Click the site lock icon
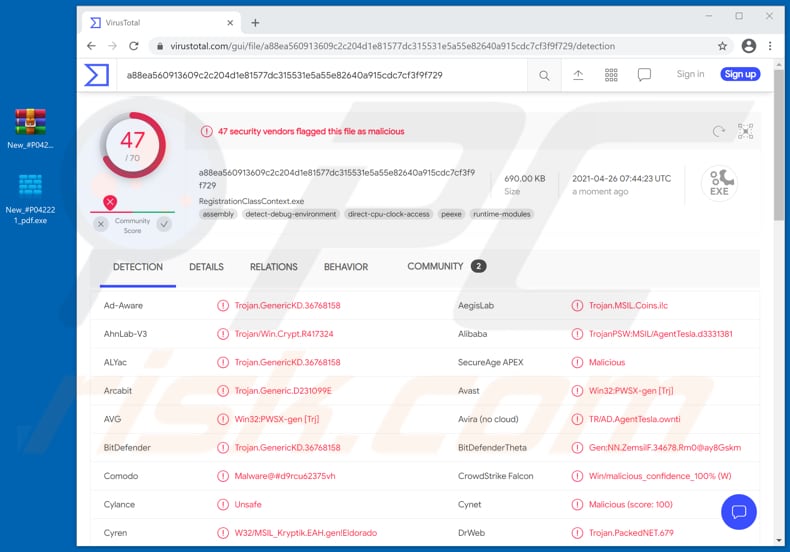 (x=160, y=46)
